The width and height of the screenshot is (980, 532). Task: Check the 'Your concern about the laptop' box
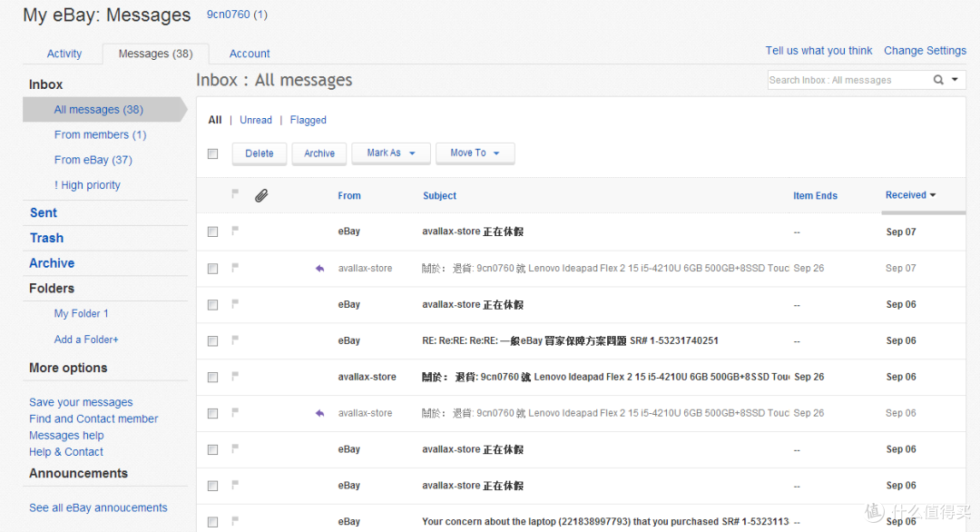pos(213,522)
